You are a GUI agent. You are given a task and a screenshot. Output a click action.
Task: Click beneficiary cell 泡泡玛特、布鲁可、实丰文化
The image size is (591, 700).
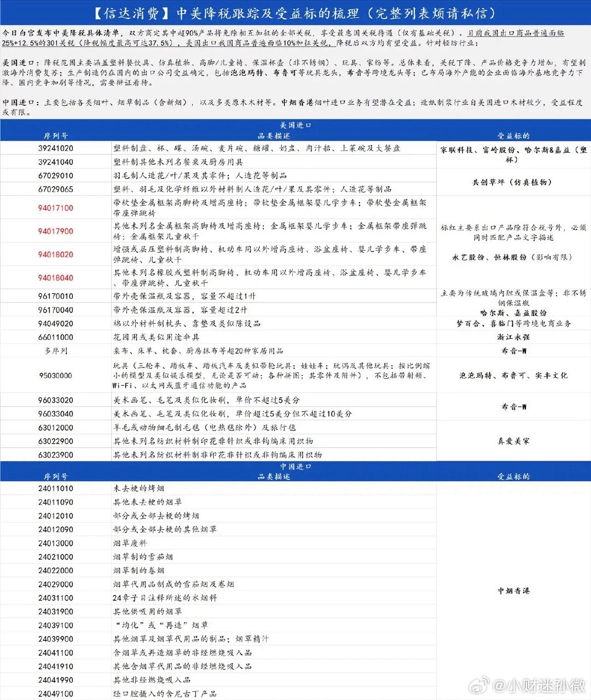(513, 375)
